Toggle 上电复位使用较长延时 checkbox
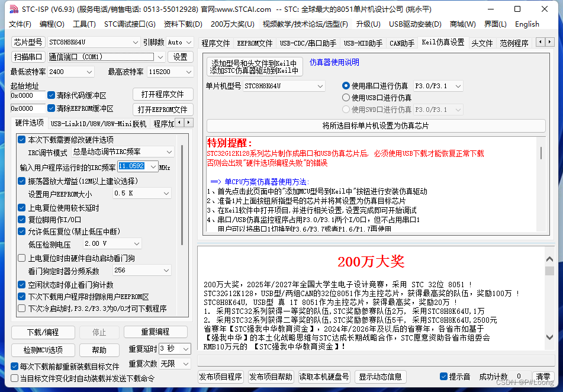563x392 pixels. (21, 208)
